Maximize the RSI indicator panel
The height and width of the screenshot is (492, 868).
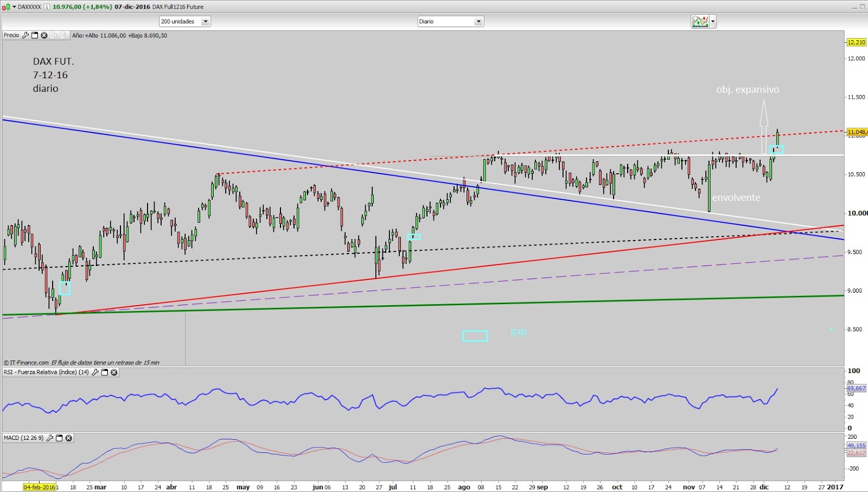[105, 373]
